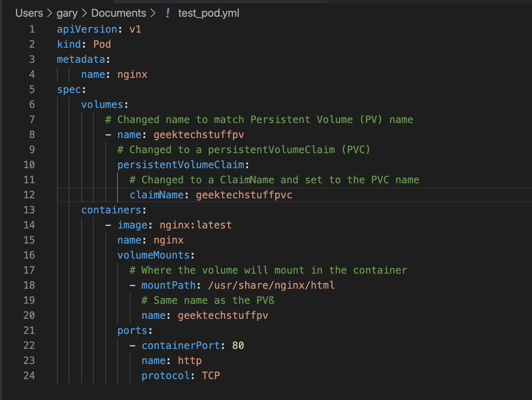The width and height of the screenshot is (532, 400).
Task: Click the error icon beside test_pod.yml
Action: [x=167, y=13]
